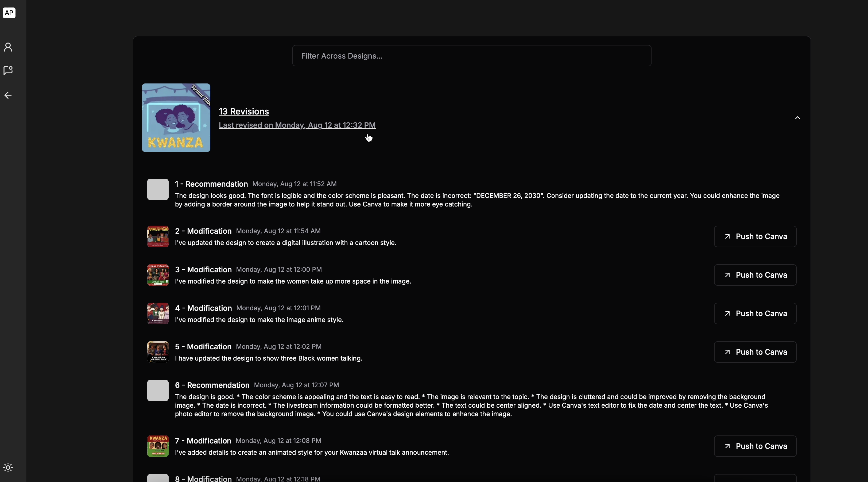
Task: Select blank thumbnail of Recommendation 1
Action: pos(158,189)
